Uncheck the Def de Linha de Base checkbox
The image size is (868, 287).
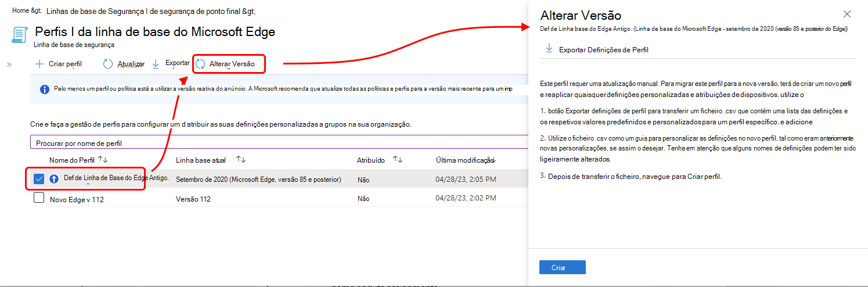(39, 180)
